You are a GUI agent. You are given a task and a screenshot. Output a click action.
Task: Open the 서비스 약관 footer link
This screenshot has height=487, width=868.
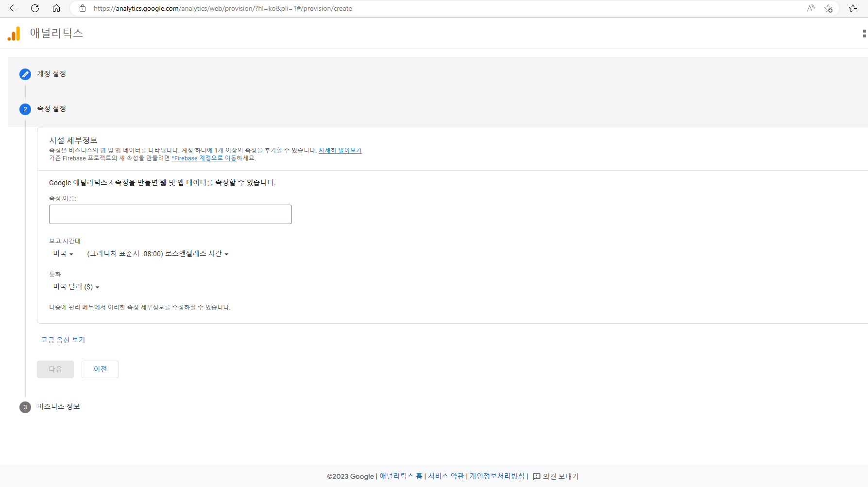coord(446,476)
